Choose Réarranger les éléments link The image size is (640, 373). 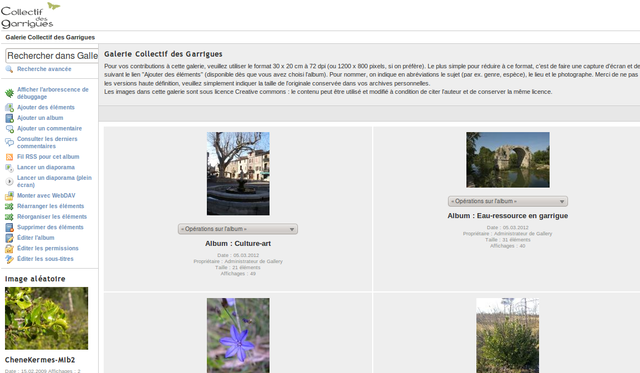coord(51,206)
